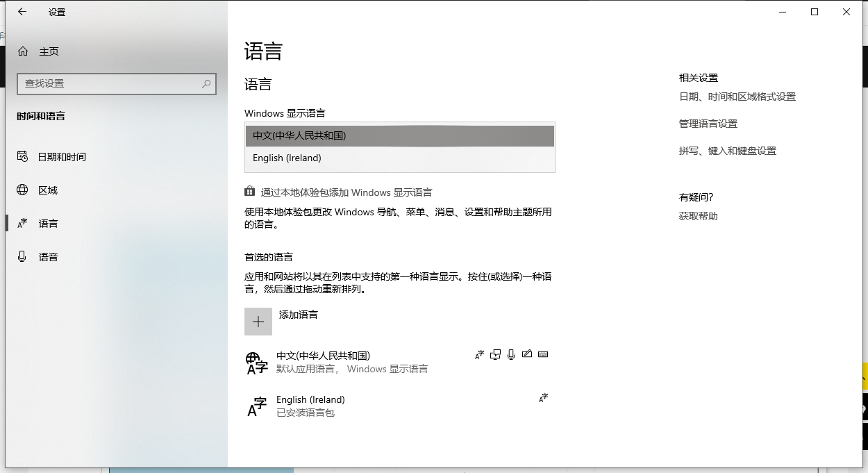Select English (Ireland) preferred language row
868x473 pixels.
click(400, 406)
